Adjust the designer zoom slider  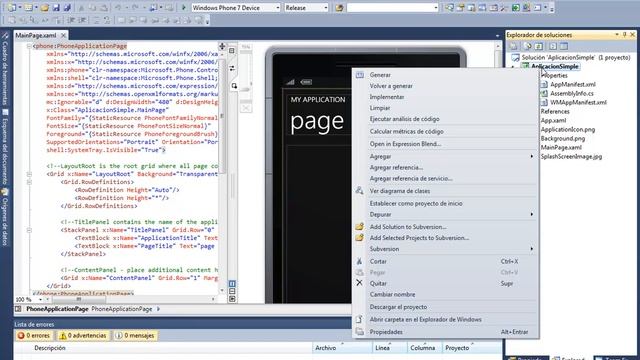tap(245, 89)
